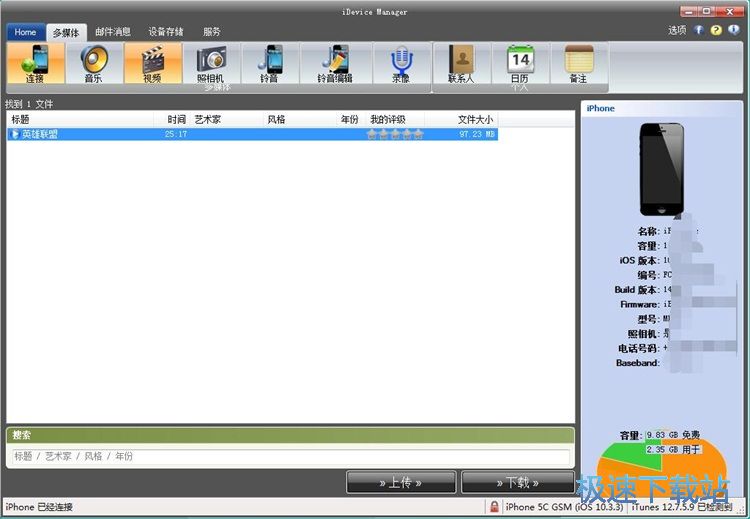
Task: Open the 联系人 (Contacts) section
Action: 462,64
